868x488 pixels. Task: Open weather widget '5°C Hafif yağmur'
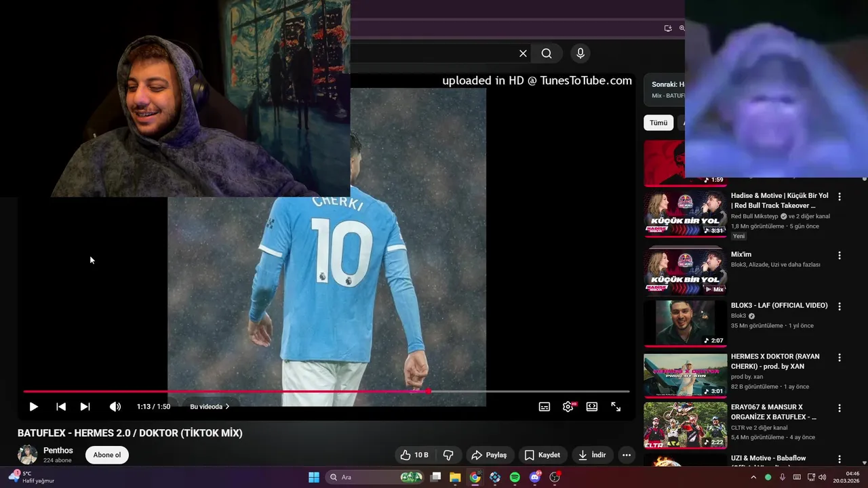click(32, 477)
